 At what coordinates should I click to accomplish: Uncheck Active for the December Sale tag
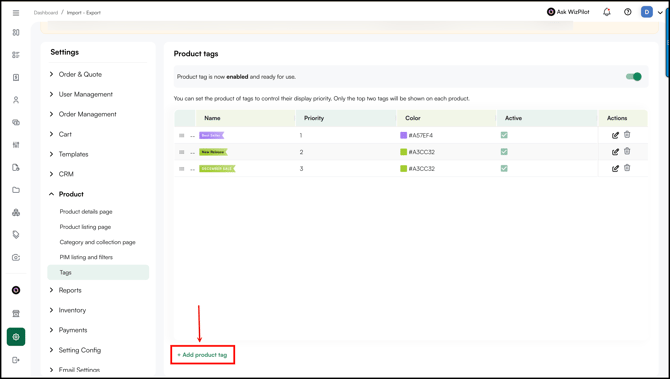coord(504,168)
